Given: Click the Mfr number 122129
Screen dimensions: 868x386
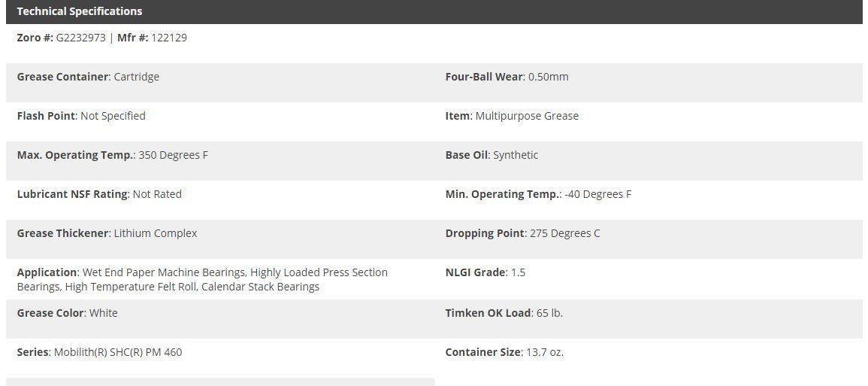Looking at the screenshot, I should (169, 38).
